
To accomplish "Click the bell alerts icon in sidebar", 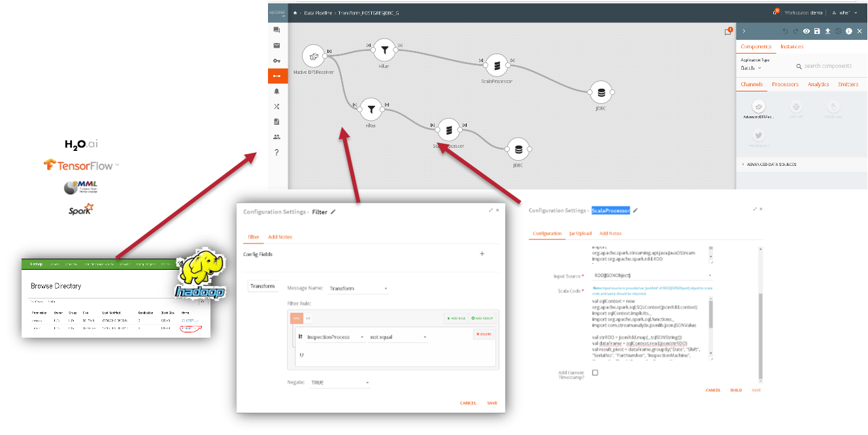I will pos(276,91).
